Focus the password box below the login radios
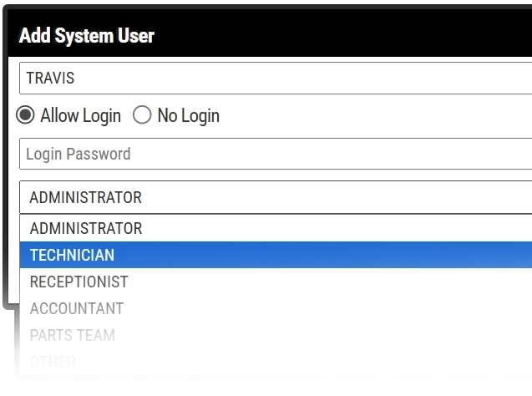532x396 pixels. pyautogui.click(x=276, y=154)
